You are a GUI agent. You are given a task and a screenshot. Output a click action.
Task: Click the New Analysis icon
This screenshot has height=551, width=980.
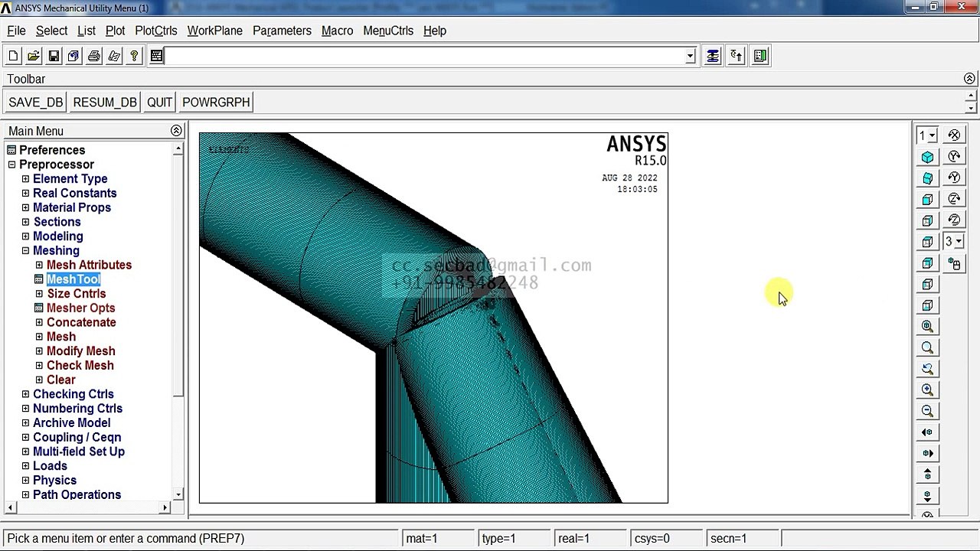coord(13,56)
